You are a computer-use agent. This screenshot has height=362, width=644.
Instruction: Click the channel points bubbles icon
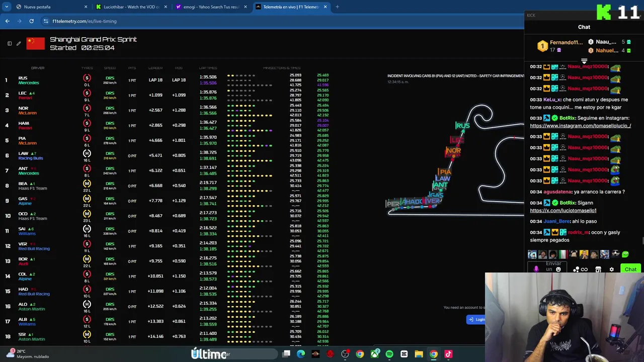[x=576, y=269]
